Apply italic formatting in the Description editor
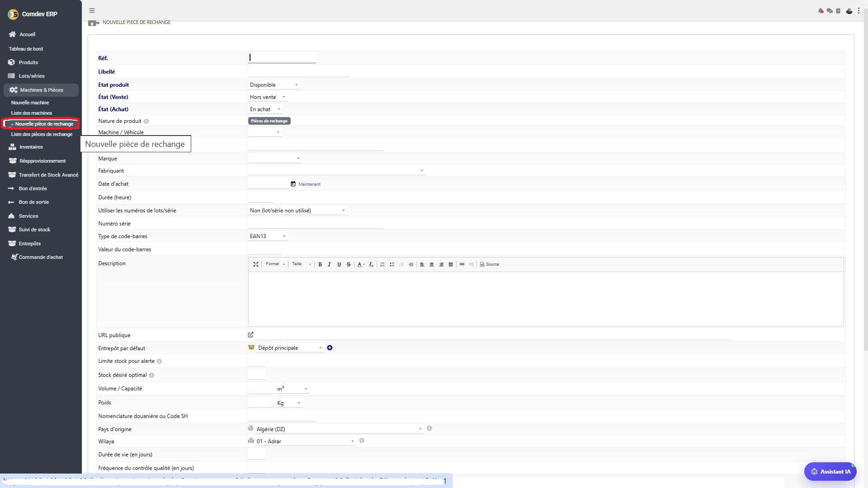The image size is (868, 488). coord(329,264)
